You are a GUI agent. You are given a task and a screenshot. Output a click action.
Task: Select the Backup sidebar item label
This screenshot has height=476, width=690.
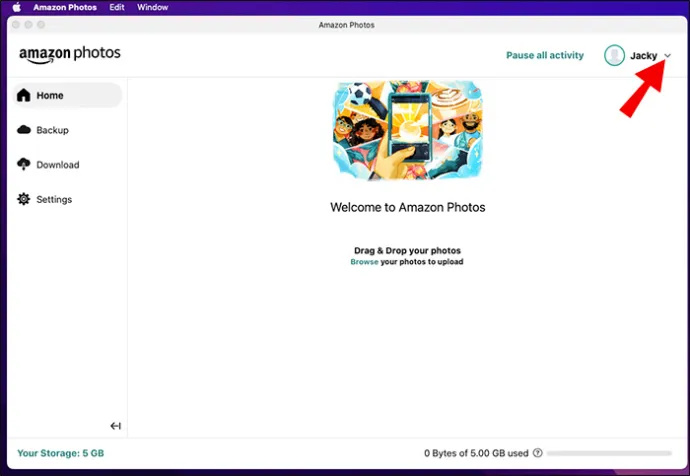[x=52, y=130]
